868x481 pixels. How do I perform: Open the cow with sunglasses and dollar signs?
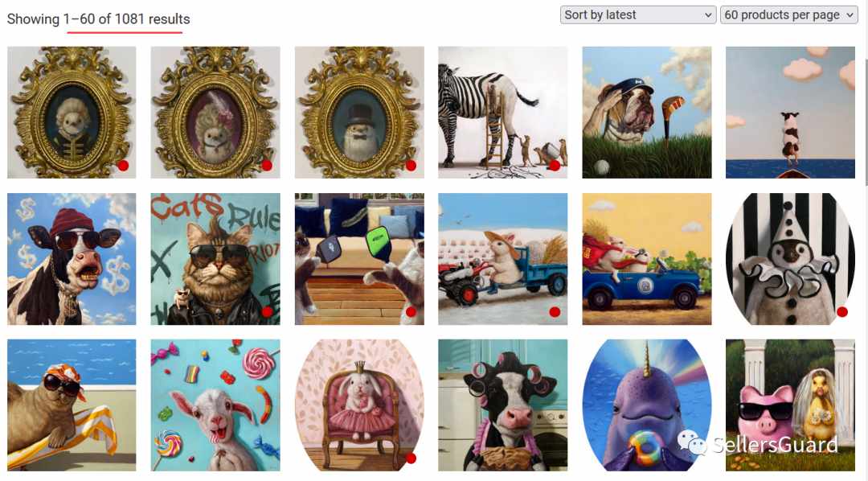72,259
